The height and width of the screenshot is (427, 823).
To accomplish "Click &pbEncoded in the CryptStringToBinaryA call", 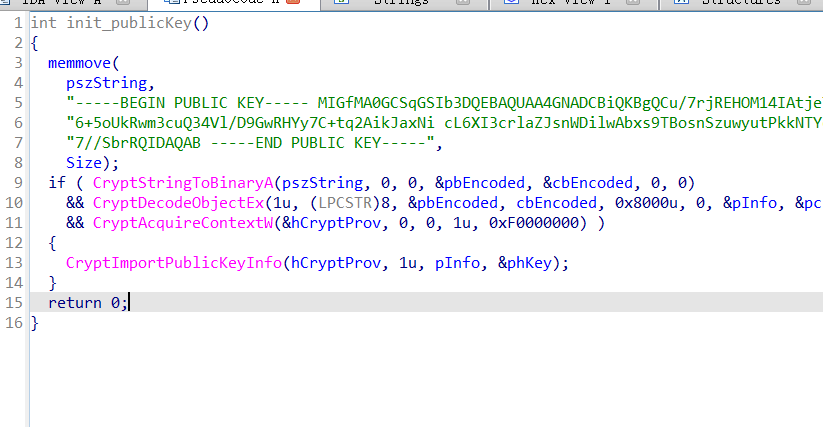I will coord(480,183).
